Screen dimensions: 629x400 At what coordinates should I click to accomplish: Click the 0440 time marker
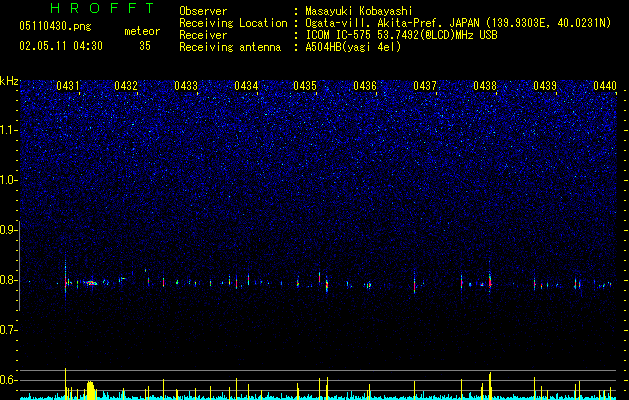(605, 86)
